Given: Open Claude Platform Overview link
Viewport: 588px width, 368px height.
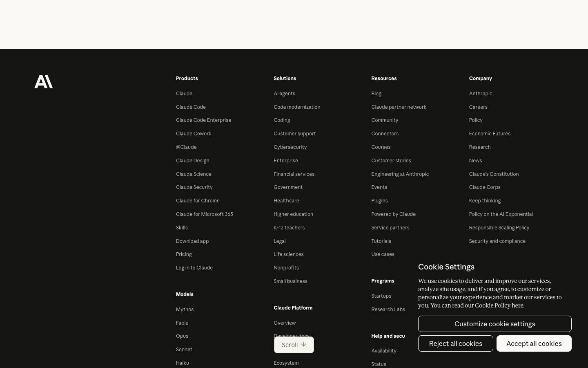Looking at the screenshot, I should 285,323.
